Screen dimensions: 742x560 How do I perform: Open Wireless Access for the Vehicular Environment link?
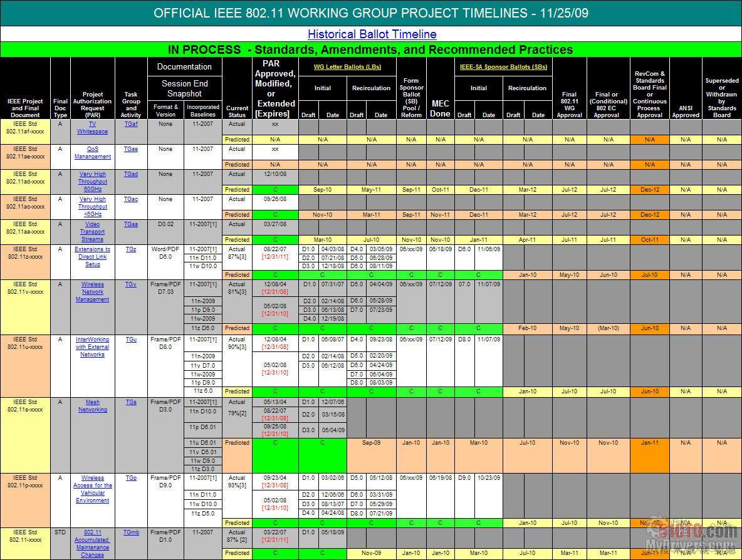[92, 489]
